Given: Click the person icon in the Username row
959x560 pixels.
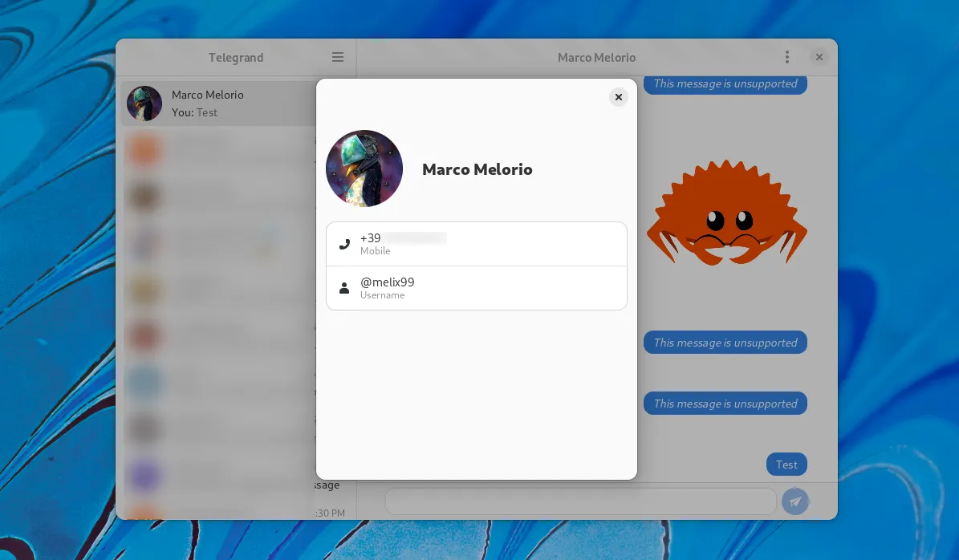Looking at the screenshot, I should [x=344, y=288].
